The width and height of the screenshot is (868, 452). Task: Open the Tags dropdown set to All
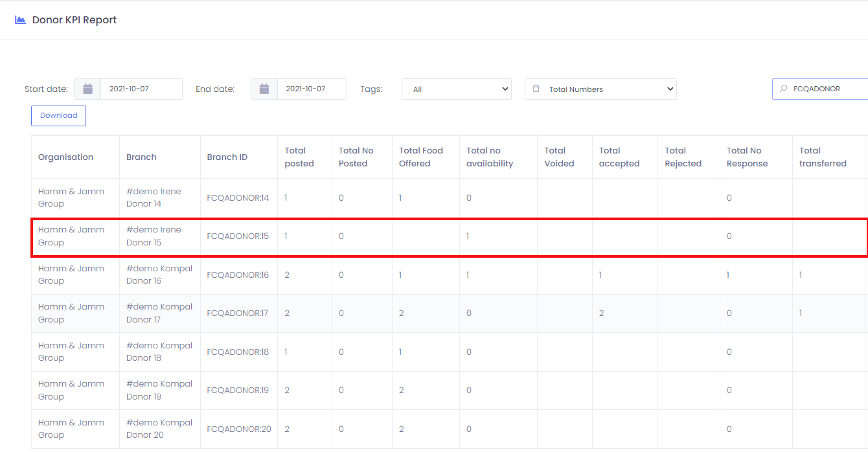pos(456,89)
